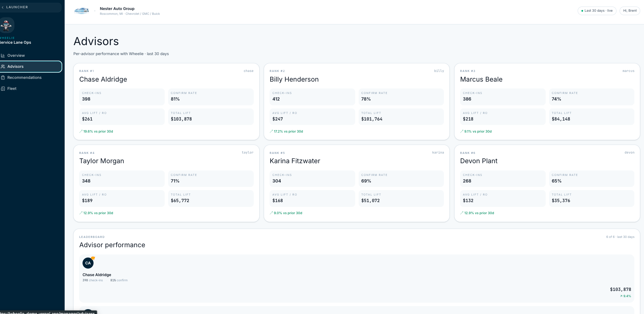Click the green live status dot

pos(582,11)
